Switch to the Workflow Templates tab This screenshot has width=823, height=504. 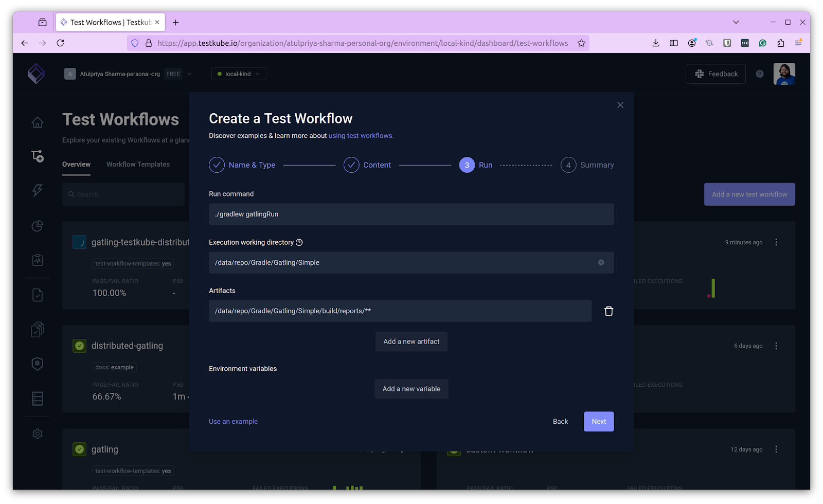tap(138, 165)
